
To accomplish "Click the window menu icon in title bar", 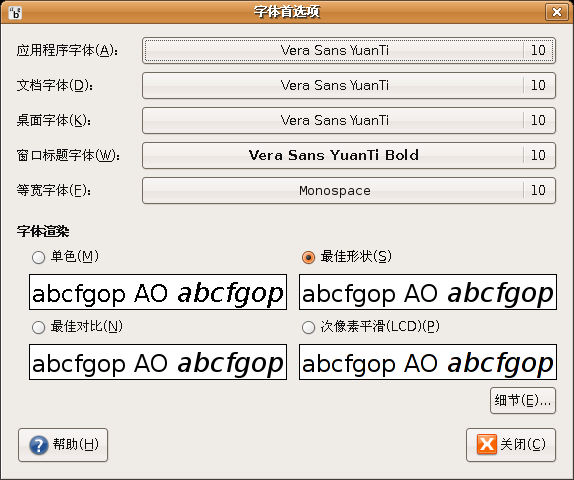I will click(15, 12).
